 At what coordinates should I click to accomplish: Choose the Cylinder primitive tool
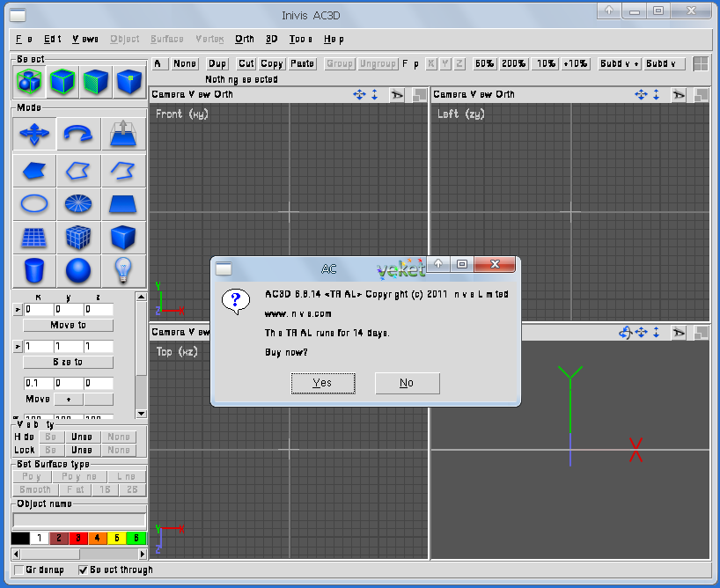[x=34, y=270]
